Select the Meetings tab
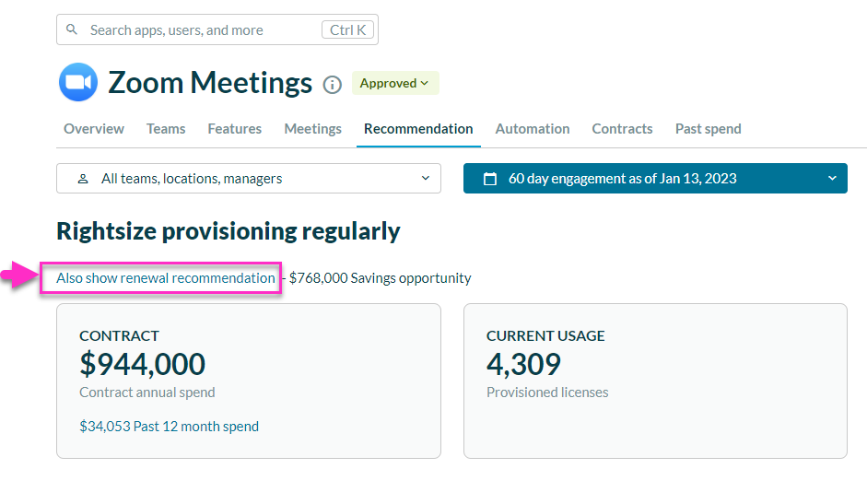 click(312, 129)
